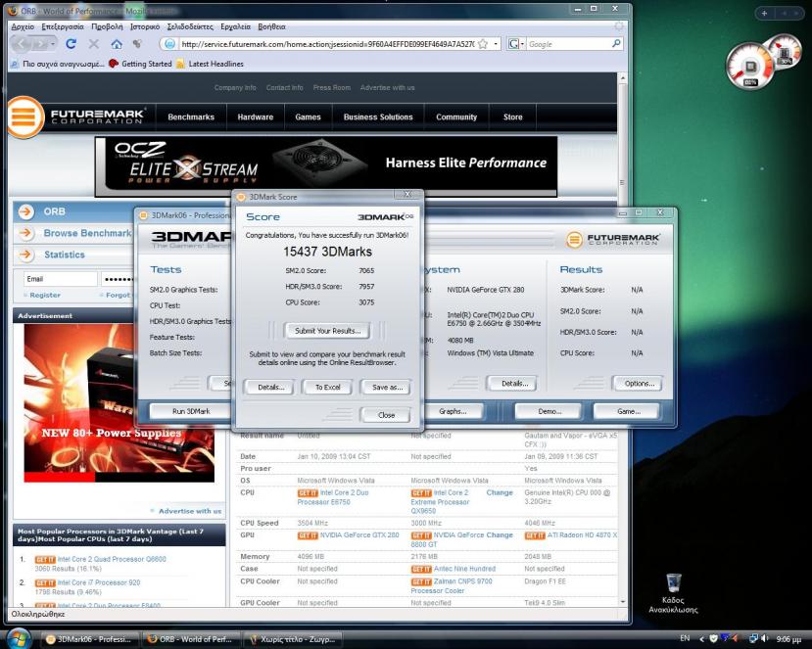Click the Recycle Bin desktop icon
The width and height of the screenshot is (812, 649).
click(x=673, y=593)
